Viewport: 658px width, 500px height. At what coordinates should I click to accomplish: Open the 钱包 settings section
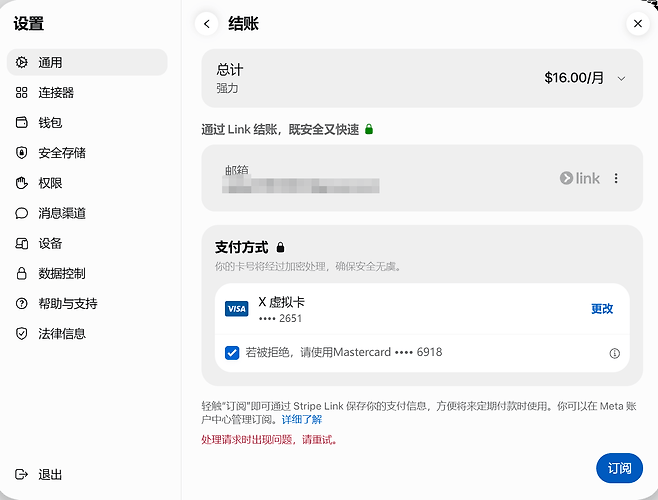point(87,123)
